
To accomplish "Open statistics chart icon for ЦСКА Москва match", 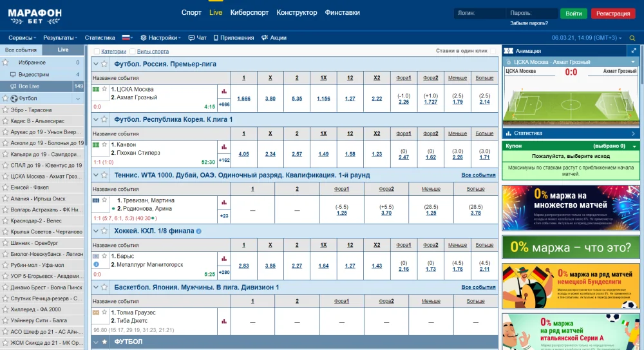I will (x=224, y=92).
